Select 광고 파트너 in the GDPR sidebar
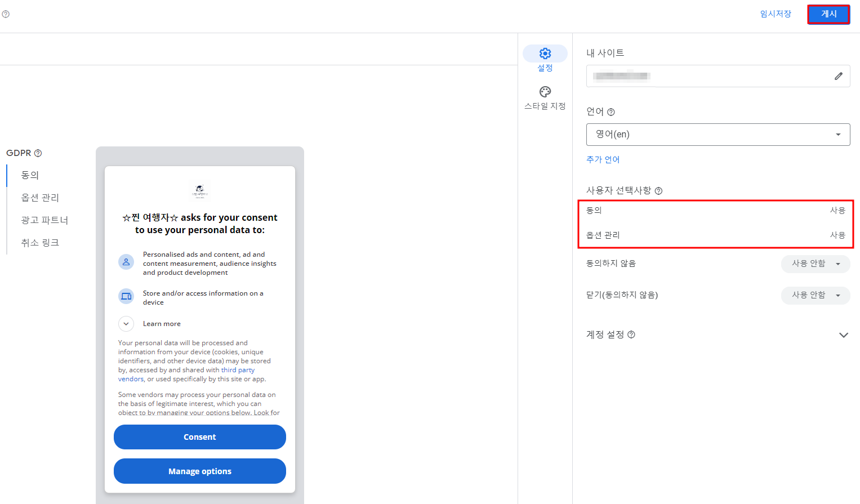The width and height of the screenshot is (860, 504). coord(45,220)
